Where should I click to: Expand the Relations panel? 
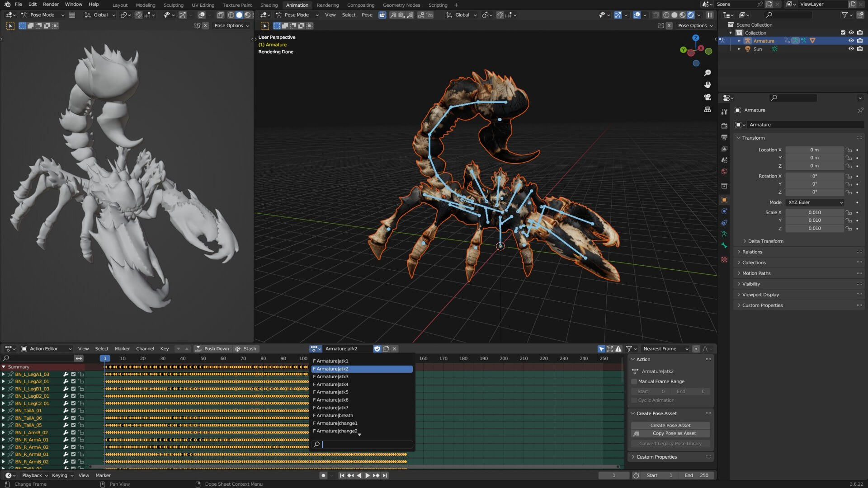(x=752, y=252)
